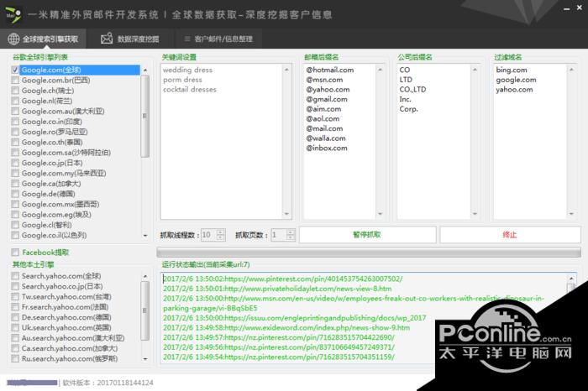
Task: Tick Search.yahoo.co.jp(日本) checkbox
Action: click(x=15, y=286)
